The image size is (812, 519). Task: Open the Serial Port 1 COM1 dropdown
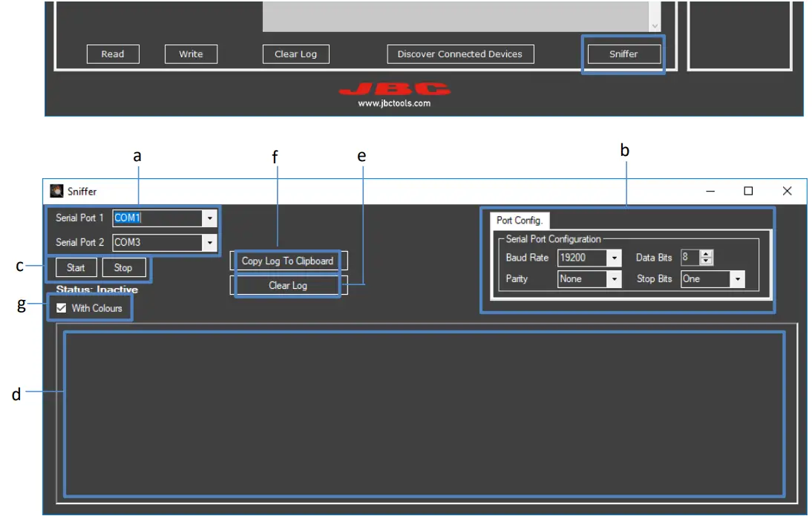point(209,218)
